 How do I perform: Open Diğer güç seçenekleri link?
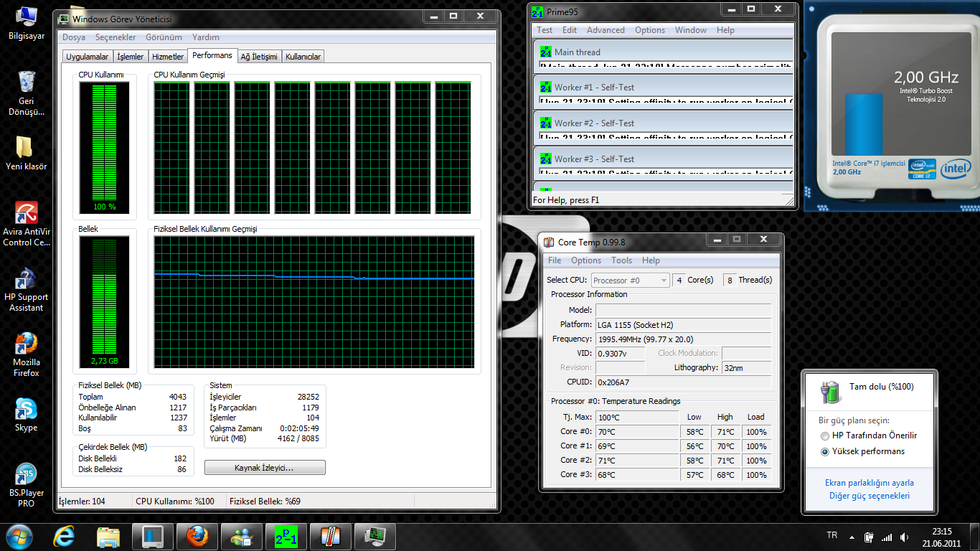click(x=870, y=496)
